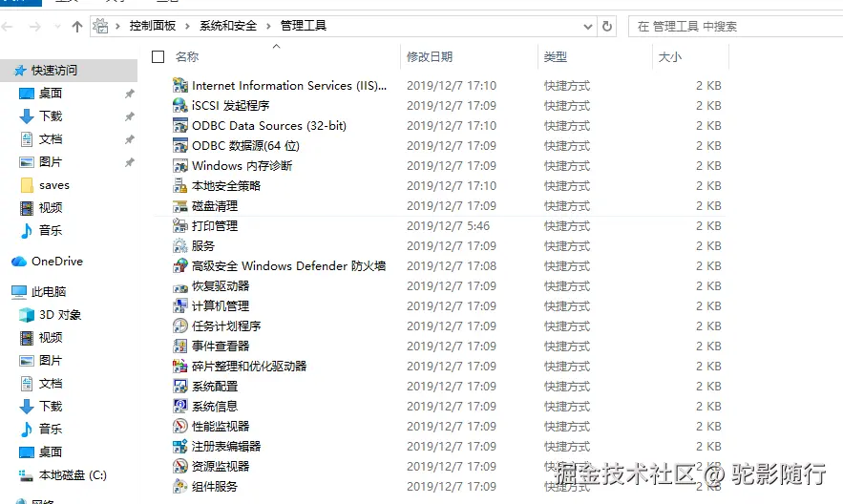Sort files by 修改日期 column header

click(x=429, y=57)
